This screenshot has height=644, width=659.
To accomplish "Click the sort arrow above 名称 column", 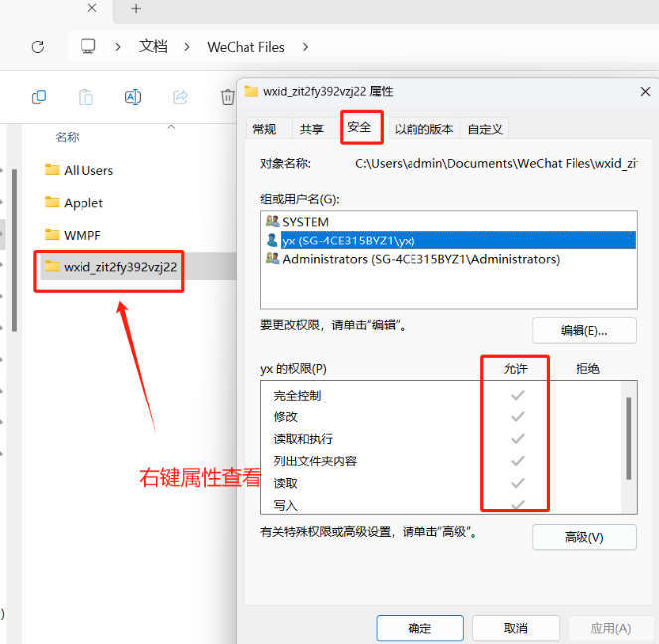I will pos(171,127).
